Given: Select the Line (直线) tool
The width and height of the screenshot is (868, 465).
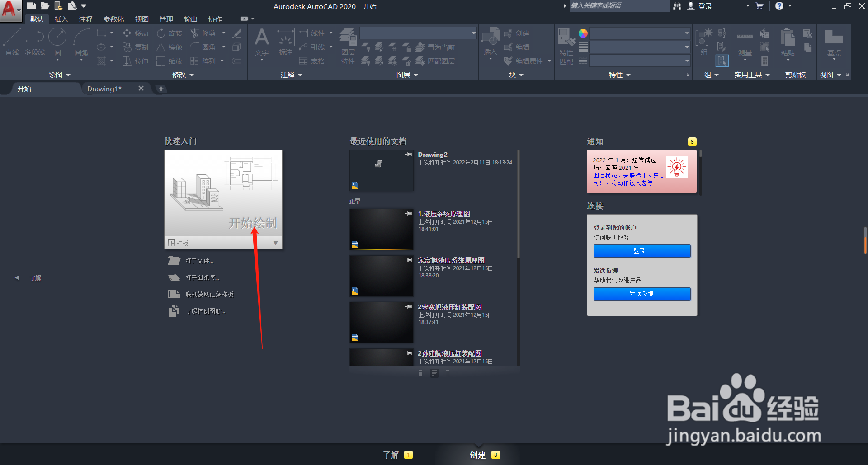Looking at the screenshot, I should (x=12, y=42).
